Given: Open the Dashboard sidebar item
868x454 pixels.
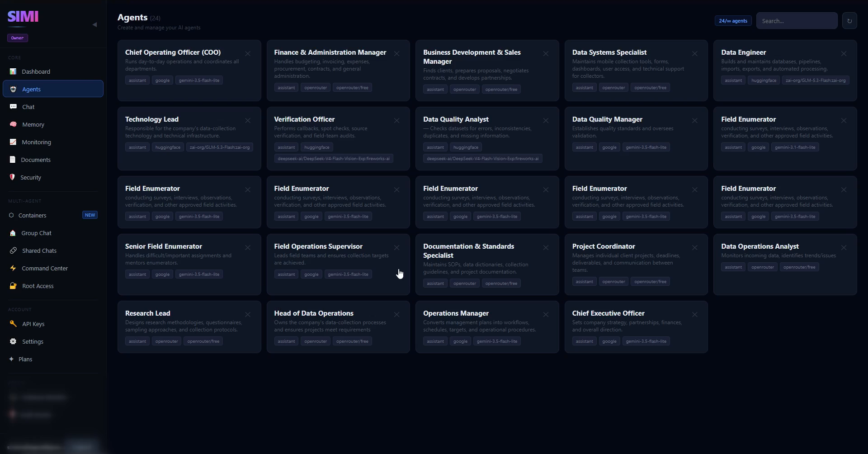Looking at the screenshot, I should (53, 71).
